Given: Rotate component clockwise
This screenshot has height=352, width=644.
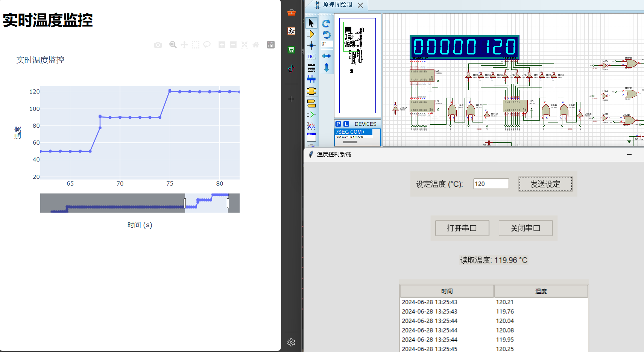Looking at the screenshot, I should pyautogui.click(x=326, y=23).
